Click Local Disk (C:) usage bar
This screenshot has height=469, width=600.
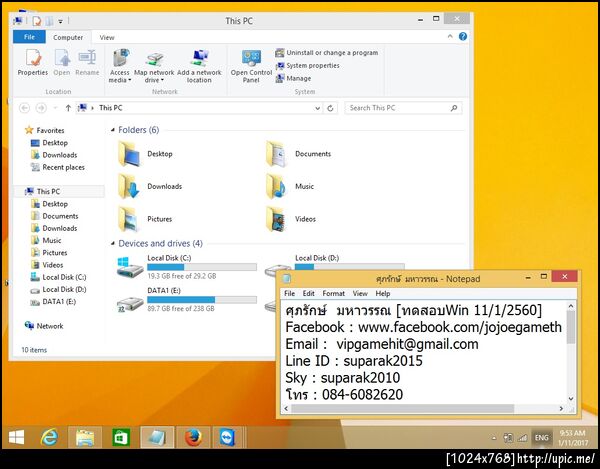pos(202,267)
